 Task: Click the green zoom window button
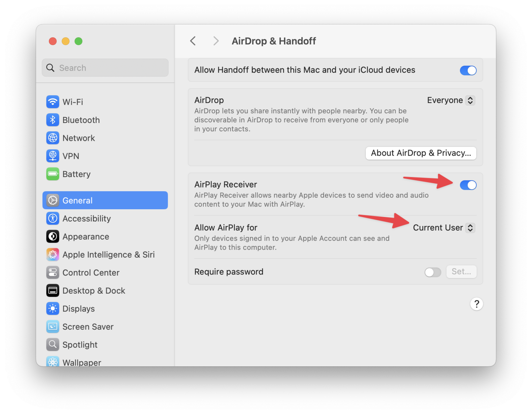pyautogui.click(x=78, y=41)
